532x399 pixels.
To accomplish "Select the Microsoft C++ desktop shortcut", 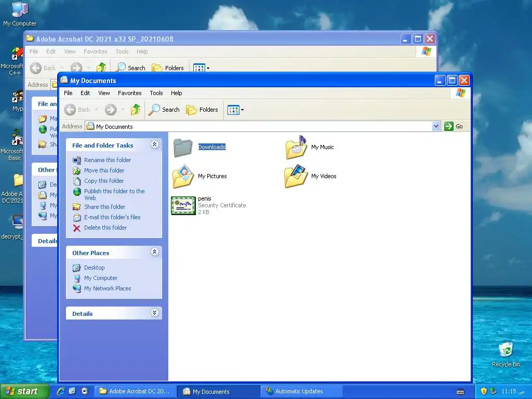I will tap(12, 62).
